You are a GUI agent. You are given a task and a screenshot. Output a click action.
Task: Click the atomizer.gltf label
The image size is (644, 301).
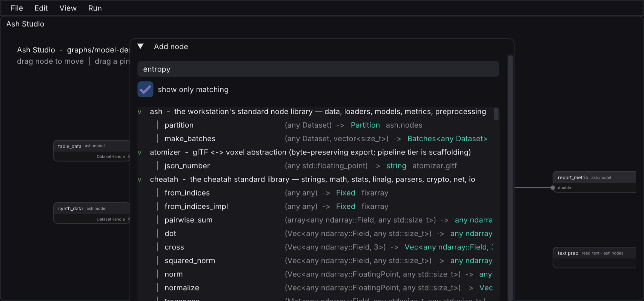(435, 166)
